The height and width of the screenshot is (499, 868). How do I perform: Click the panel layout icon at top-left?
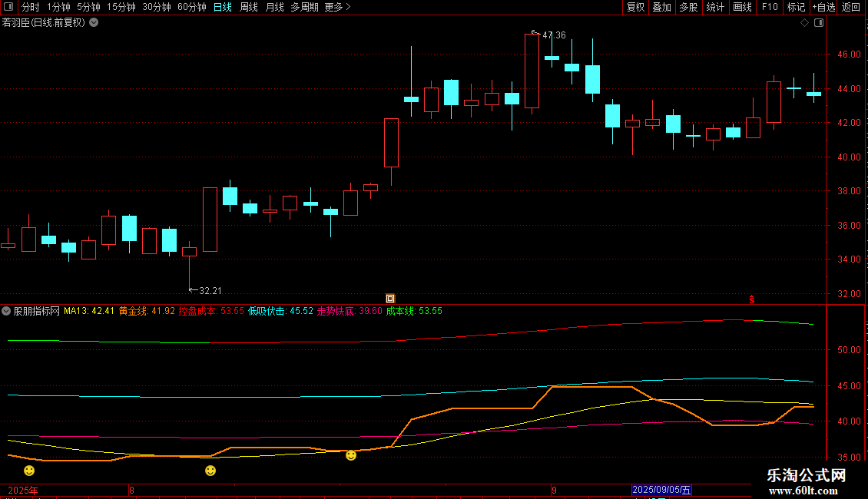[x=8, y=7]
